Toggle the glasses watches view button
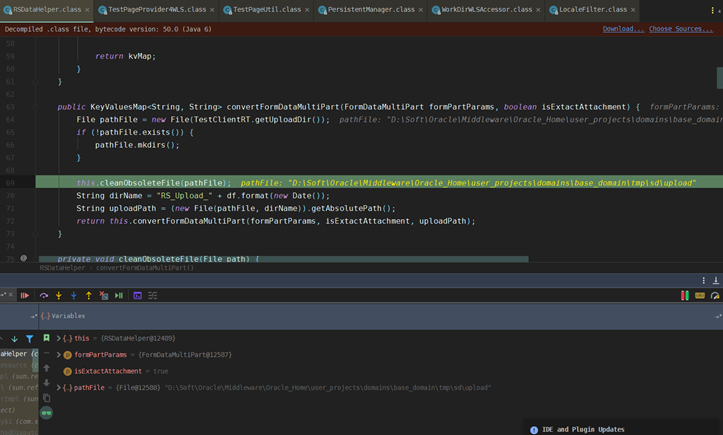 (x=46, y=413)
